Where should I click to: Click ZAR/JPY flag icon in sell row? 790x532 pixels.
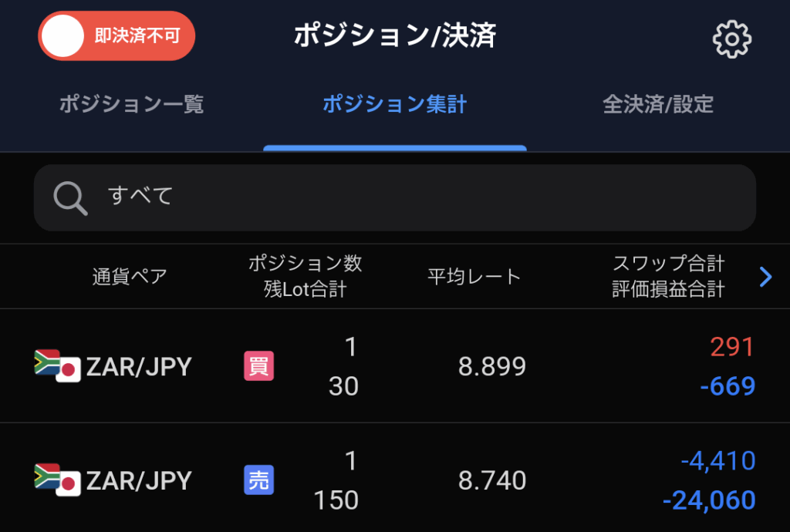click(58, 480)
